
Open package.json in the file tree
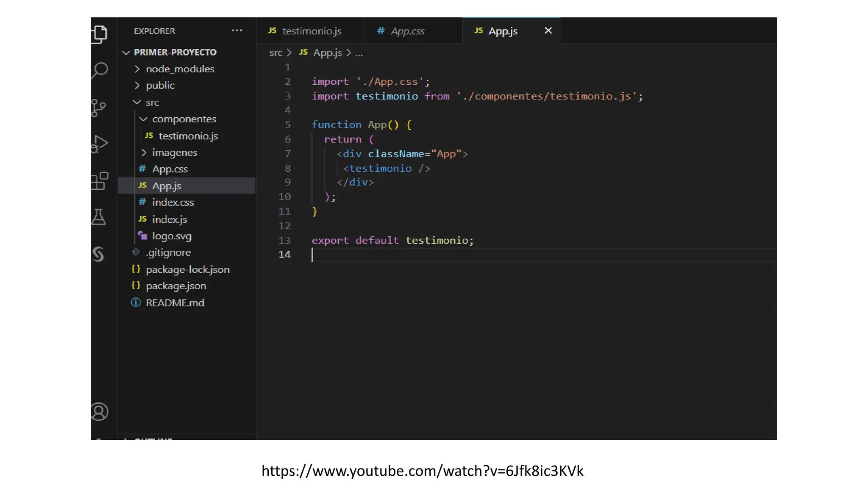[186, 286]
